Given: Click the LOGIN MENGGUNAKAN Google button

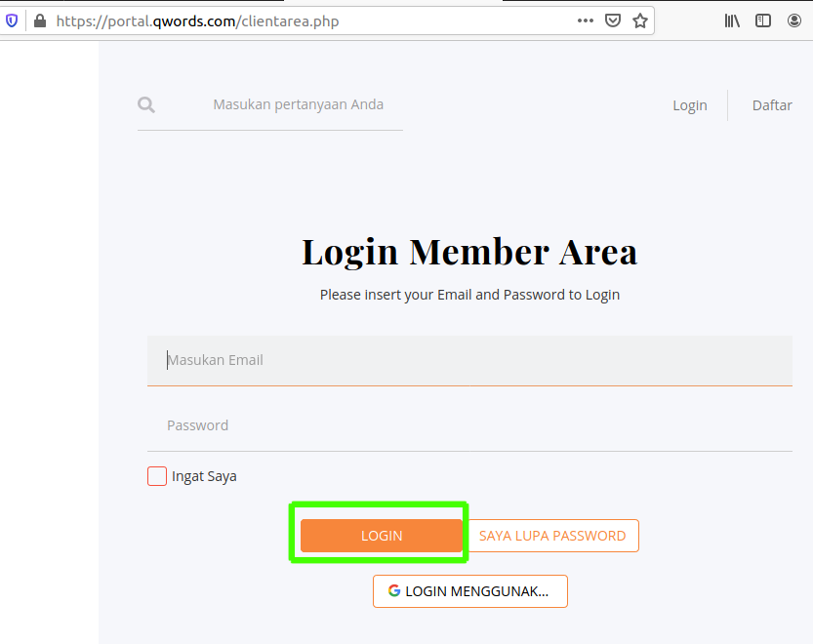Looking at the screenshot, I should 469,590.
